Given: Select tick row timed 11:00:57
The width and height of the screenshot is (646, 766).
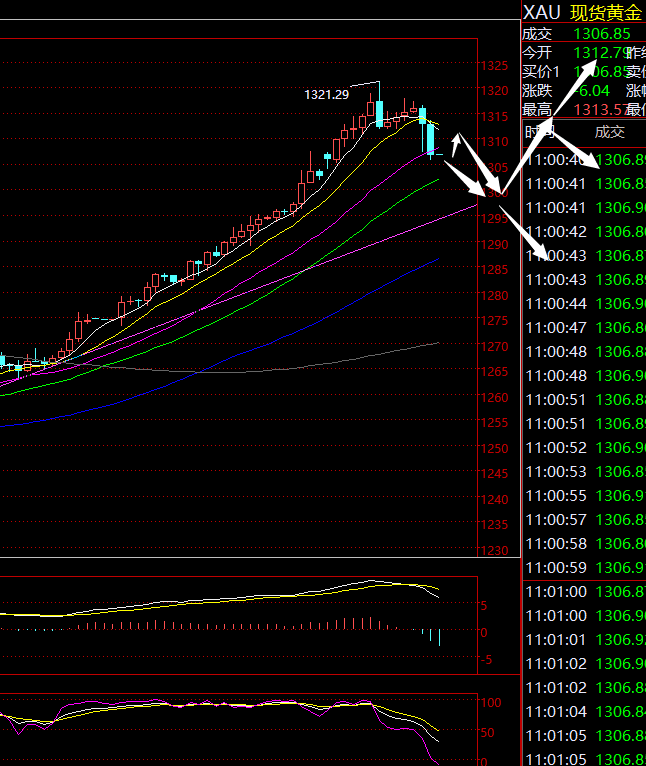Looking at the screenshot, I should point(584,520).
